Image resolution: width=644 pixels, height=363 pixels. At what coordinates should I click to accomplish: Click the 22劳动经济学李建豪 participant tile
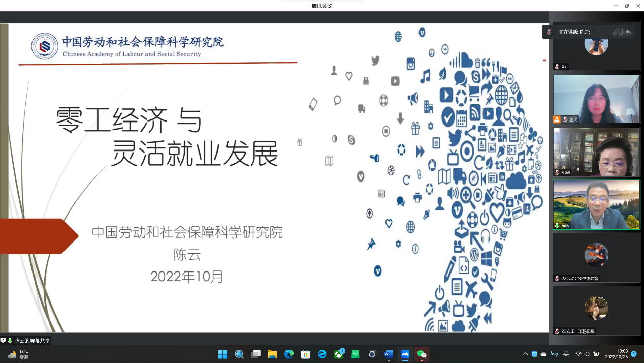pos(596,257)
